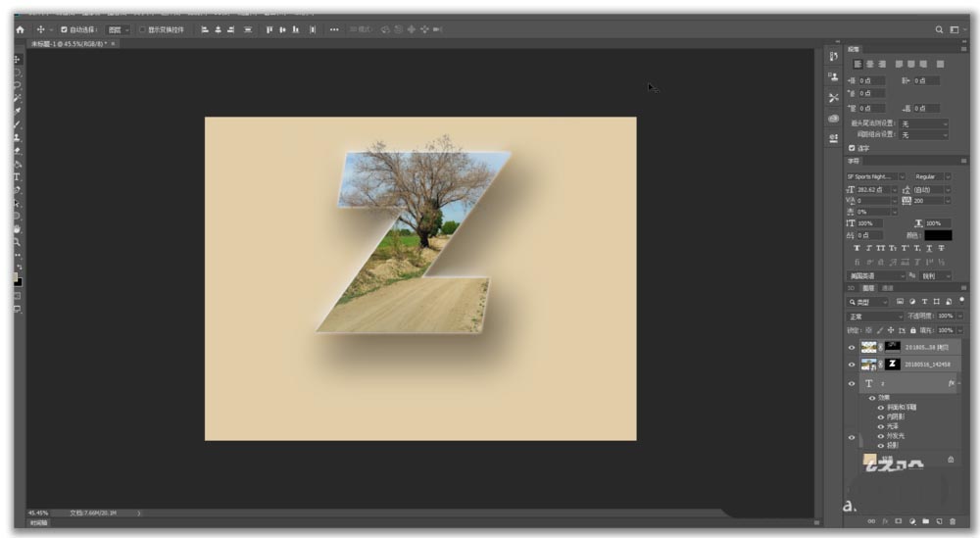Open Auto-Select Layer/Group dropdown
The image size is (980, 538).
tap(118, 29)
